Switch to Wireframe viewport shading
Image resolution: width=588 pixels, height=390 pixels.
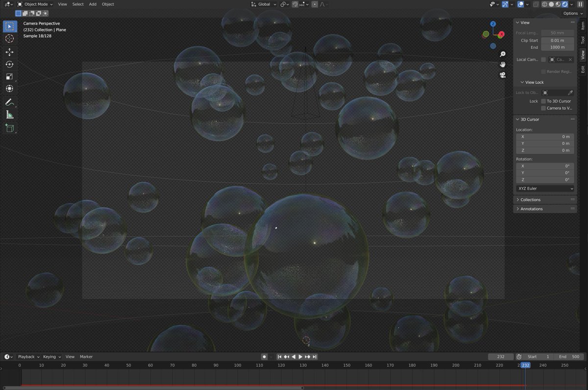coord(544,4)
